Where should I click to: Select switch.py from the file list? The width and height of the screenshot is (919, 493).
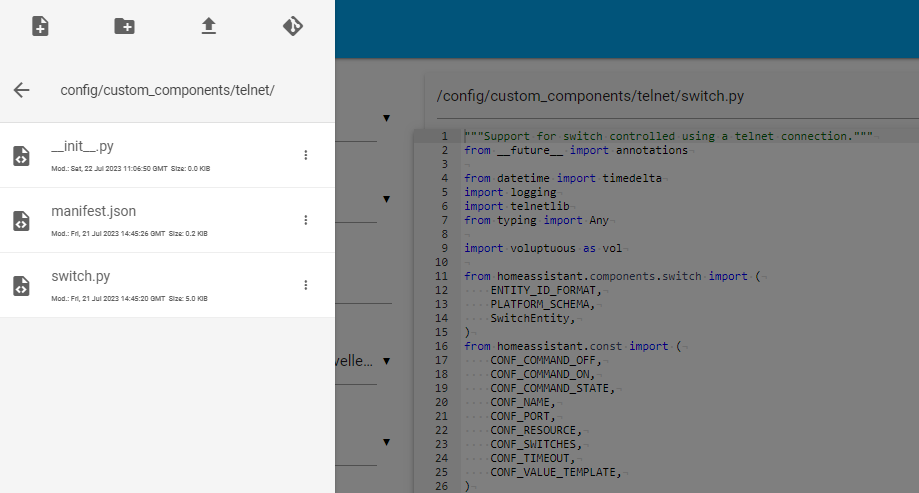pyautogui.click(x=80, y=277)
